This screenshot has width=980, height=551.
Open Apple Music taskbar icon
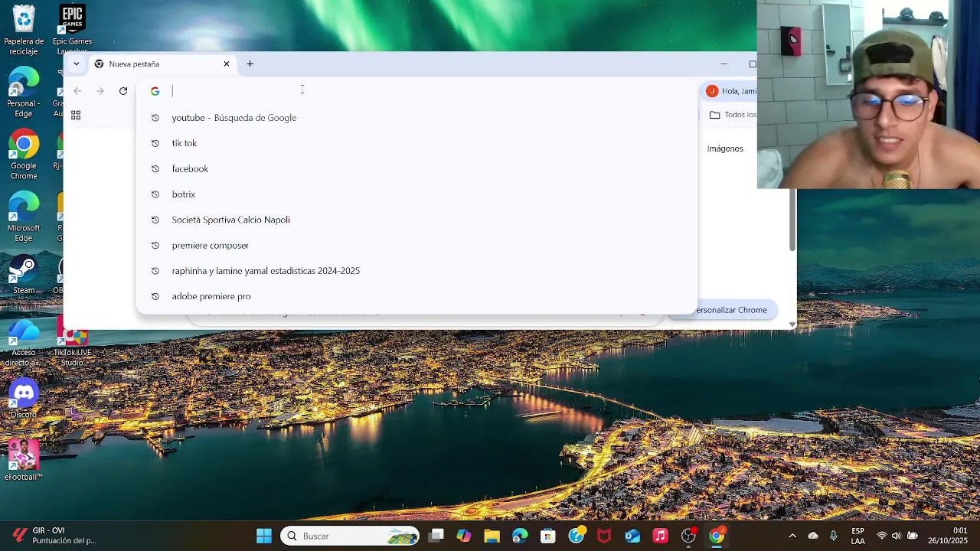[x=660, y=536]
